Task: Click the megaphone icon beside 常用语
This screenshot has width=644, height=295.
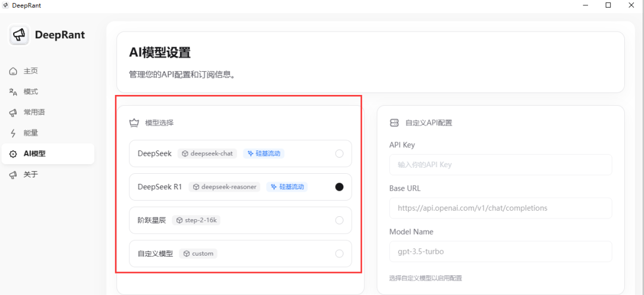Action: pos(13,112)
